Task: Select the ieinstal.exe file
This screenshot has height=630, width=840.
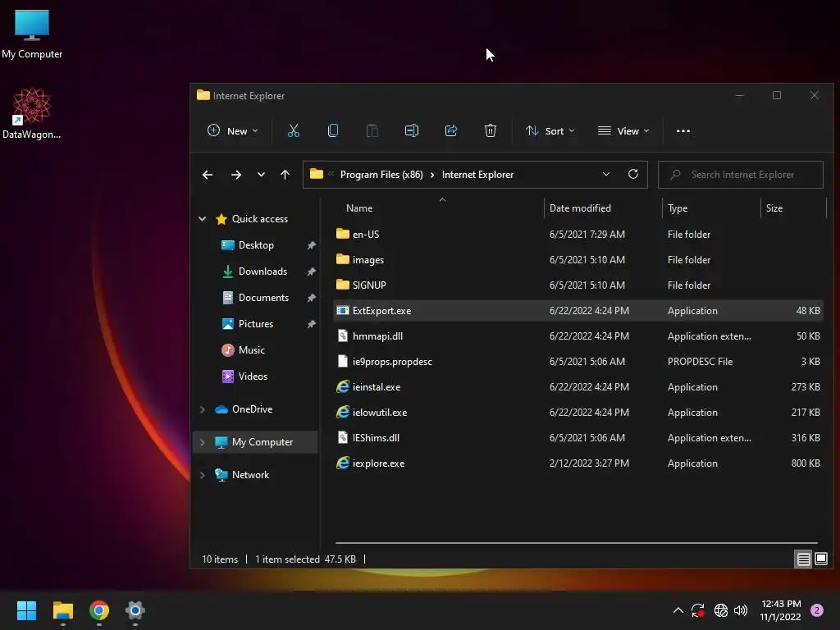Action: [x=578, y=387]
